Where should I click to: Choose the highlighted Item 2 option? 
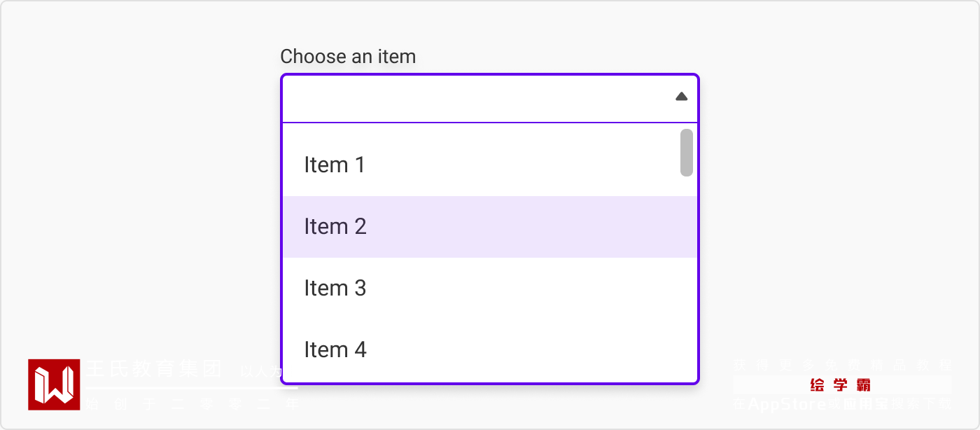click(x=335, y=227)
